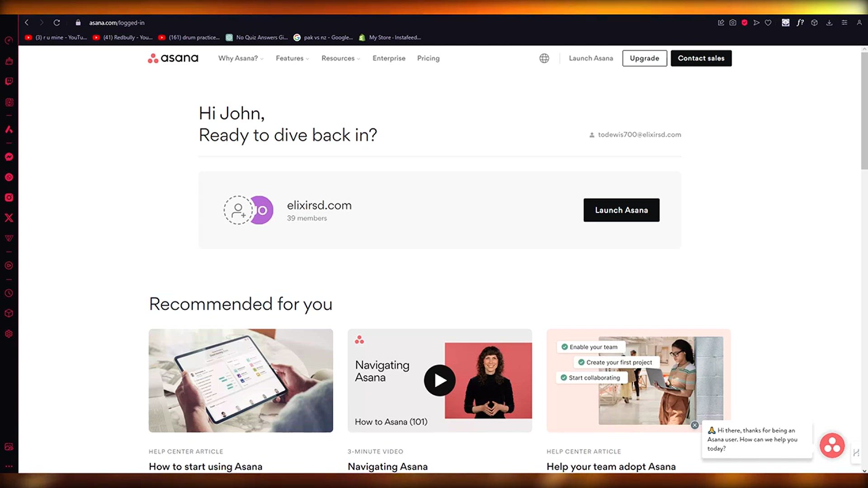Click the add member avatar icon
This screenshot has height=488, width=868.
pos(238,210)
